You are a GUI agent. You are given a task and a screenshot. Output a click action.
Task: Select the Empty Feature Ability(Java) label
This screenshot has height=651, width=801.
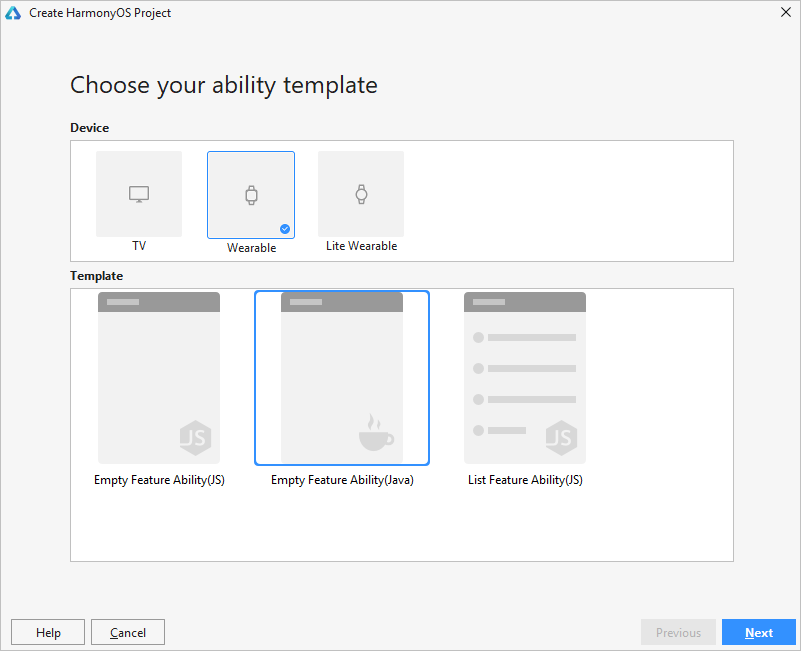(x=342, y=480)
